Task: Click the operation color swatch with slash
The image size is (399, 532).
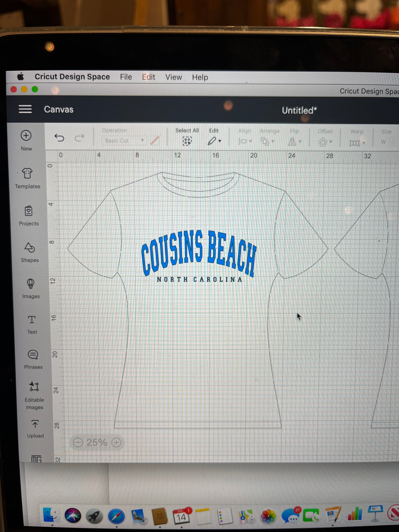Action: pos(155,141)
